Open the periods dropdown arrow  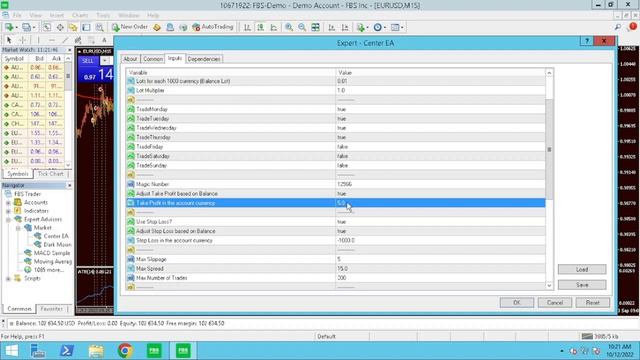coord(384,27)
